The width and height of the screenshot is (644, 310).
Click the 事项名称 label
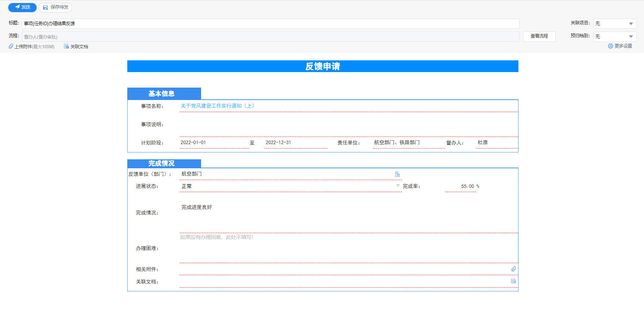pyautogui.click(x=152, y=106)
